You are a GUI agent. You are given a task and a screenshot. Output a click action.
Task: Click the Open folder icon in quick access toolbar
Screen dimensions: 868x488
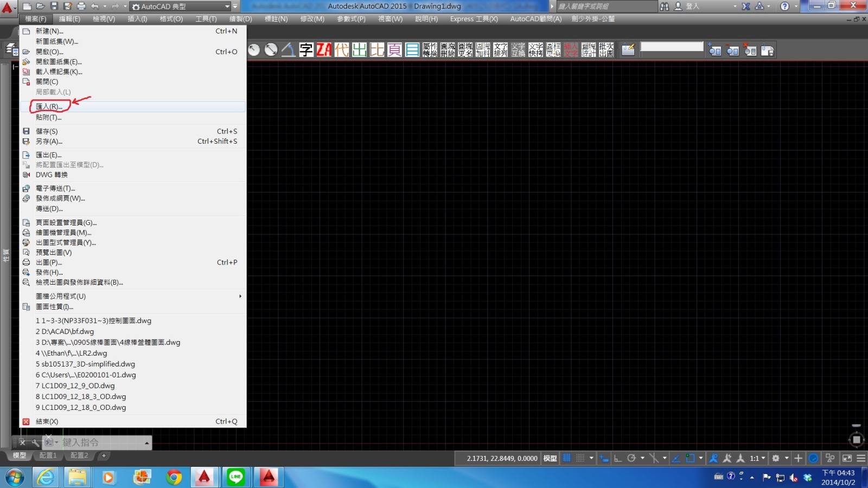tap(40, 7)
